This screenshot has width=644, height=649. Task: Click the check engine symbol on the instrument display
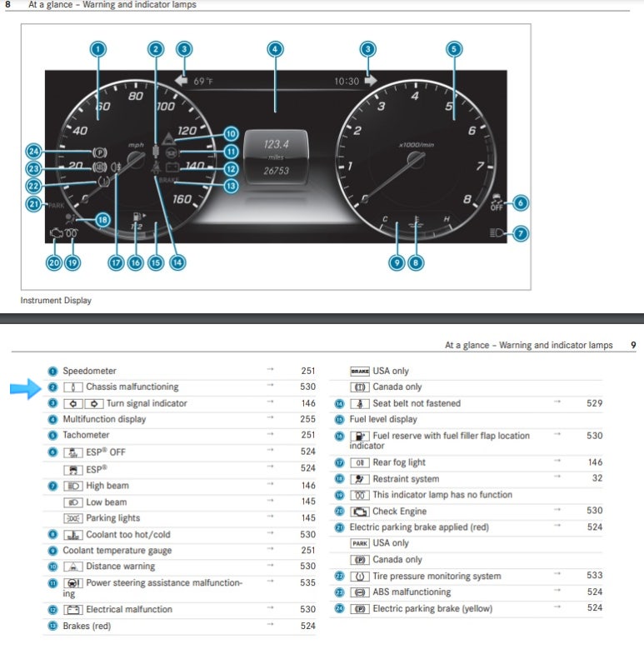tap(56, 233)
